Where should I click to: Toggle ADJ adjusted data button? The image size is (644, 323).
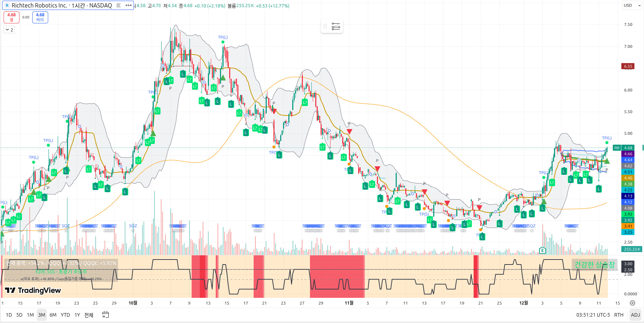point(635,315)
